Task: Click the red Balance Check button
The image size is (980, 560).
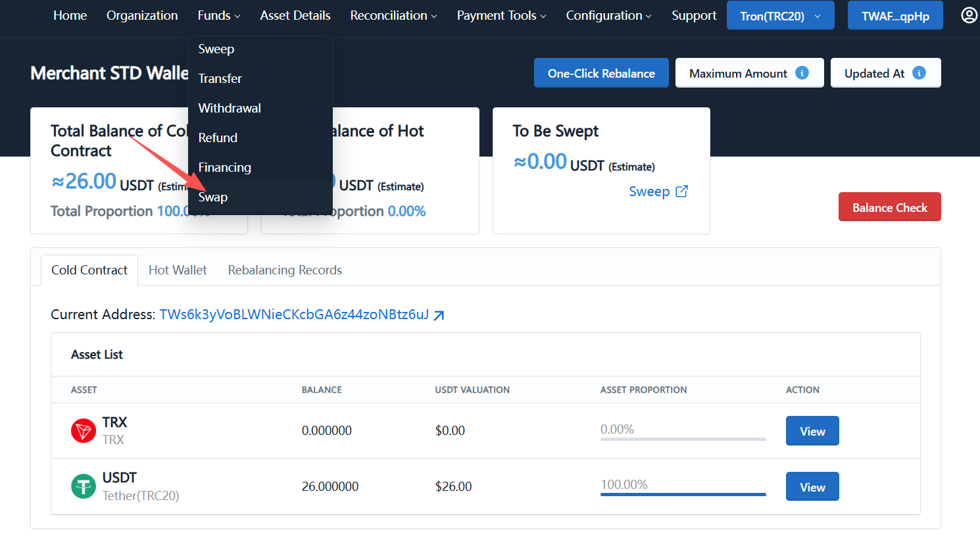Action: [889, 207]
